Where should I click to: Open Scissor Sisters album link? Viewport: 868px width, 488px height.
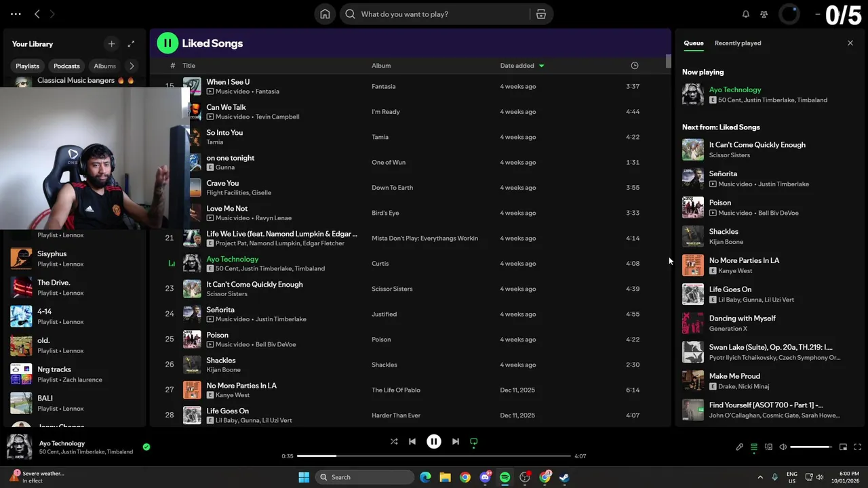pyautogui.click(x=392, y=289)
